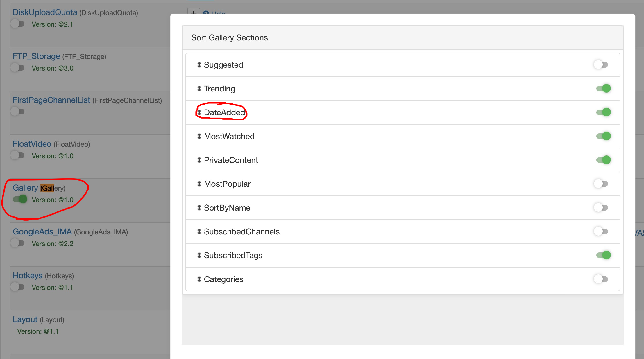Click the drag handle icon beside Trending
This screenshot has width=644, height=359.
tap(199, 89)
